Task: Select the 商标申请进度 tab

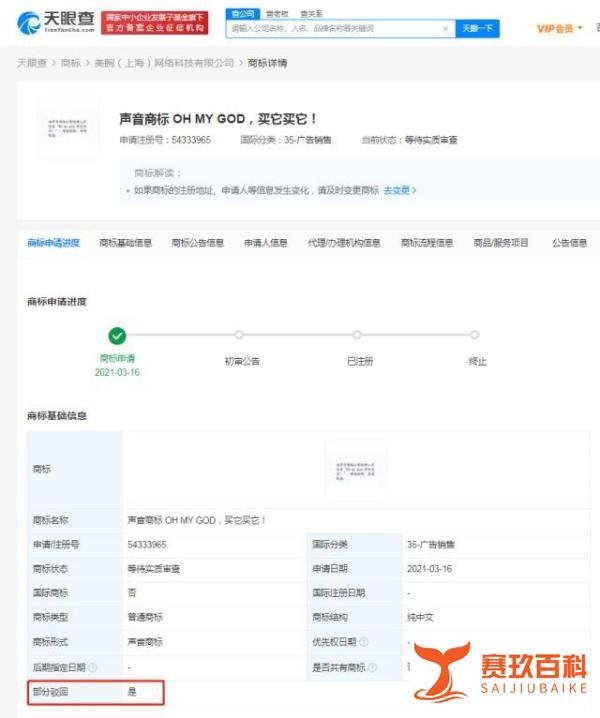Action: tap(54, 243)
